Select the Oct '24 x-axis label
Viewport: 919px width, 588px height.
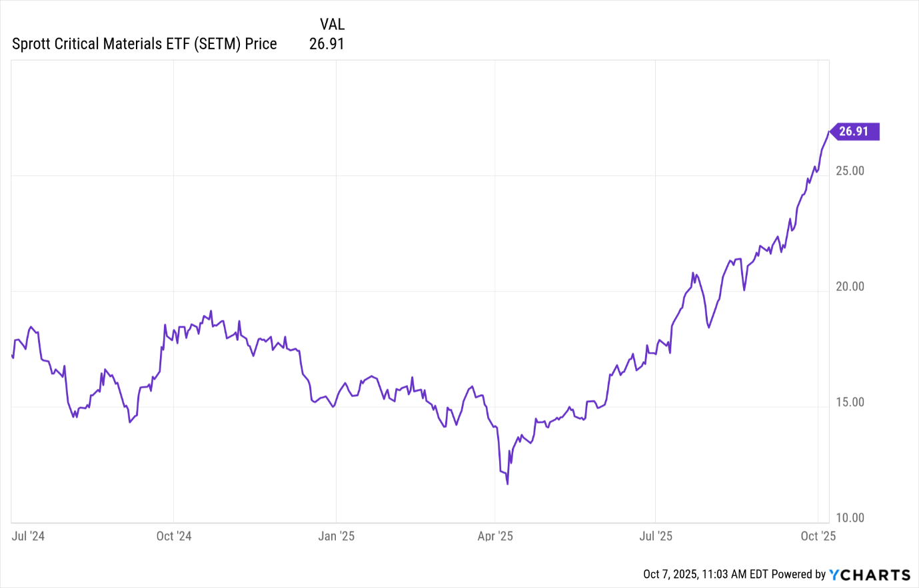click(x=173, y=536)
